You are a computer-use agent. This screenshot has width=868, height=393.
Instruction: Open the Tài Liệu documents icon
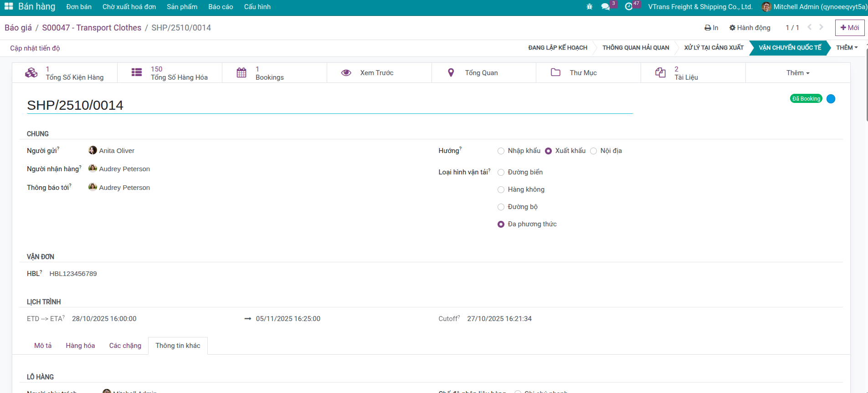[660, 73]
